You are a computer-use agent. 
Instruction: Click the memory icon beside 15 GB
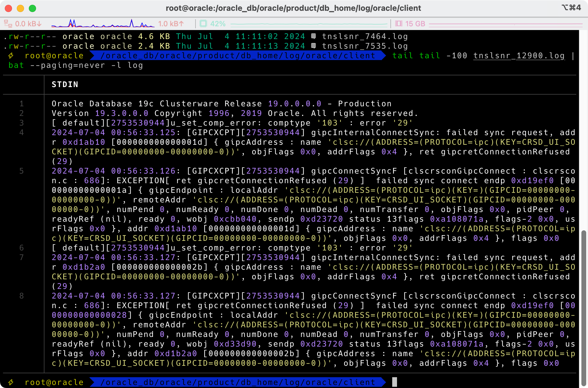(399, 24)
